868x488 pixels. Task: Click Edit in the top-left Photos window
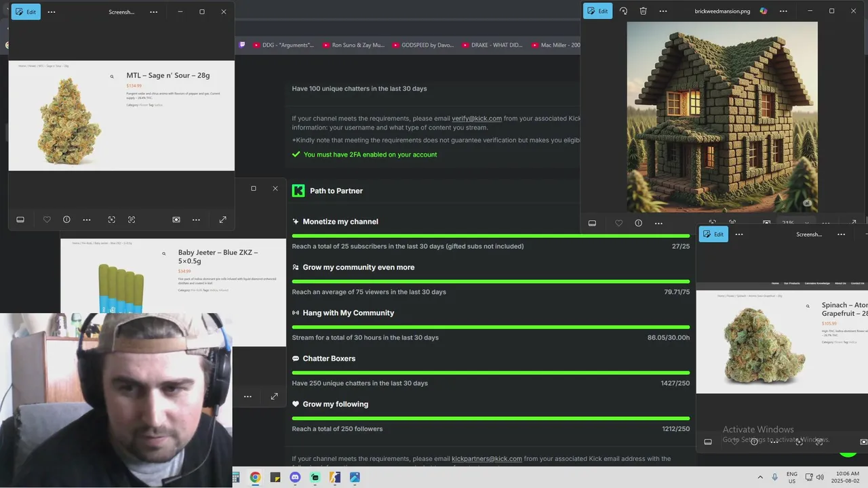pos(26,12)
